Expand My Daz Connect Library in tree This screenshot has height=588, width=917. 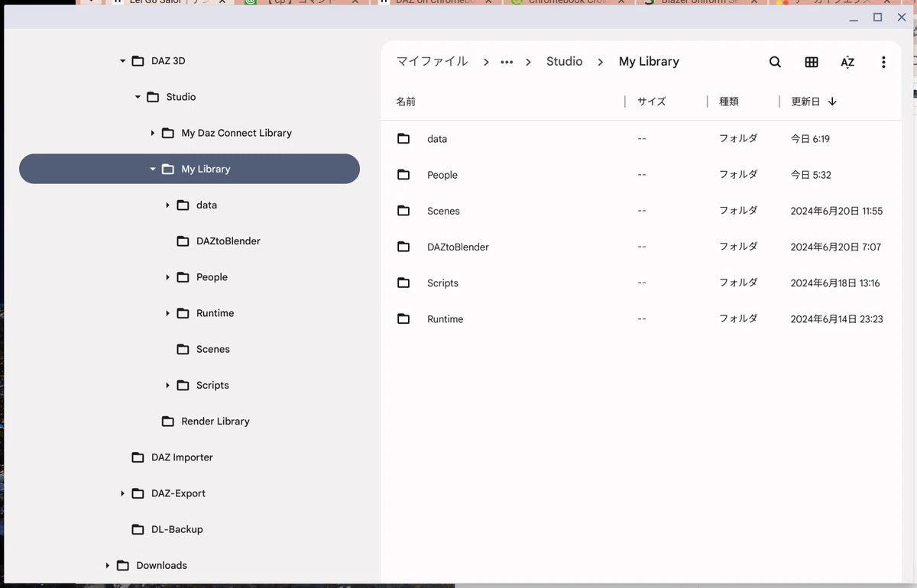tap(153, 133)
